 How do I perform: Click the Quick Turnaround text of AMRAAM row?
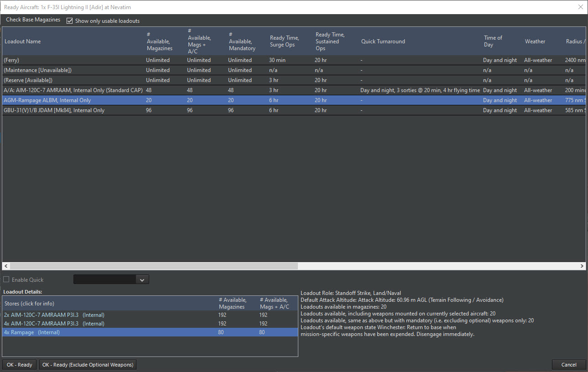(420, 90)
